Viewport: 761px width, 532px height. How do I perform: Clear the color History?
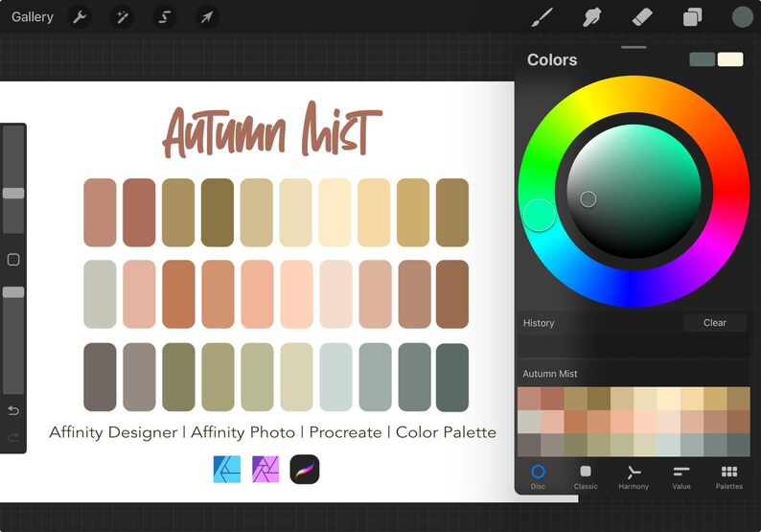pyautogui.click(x=714, y=322)
